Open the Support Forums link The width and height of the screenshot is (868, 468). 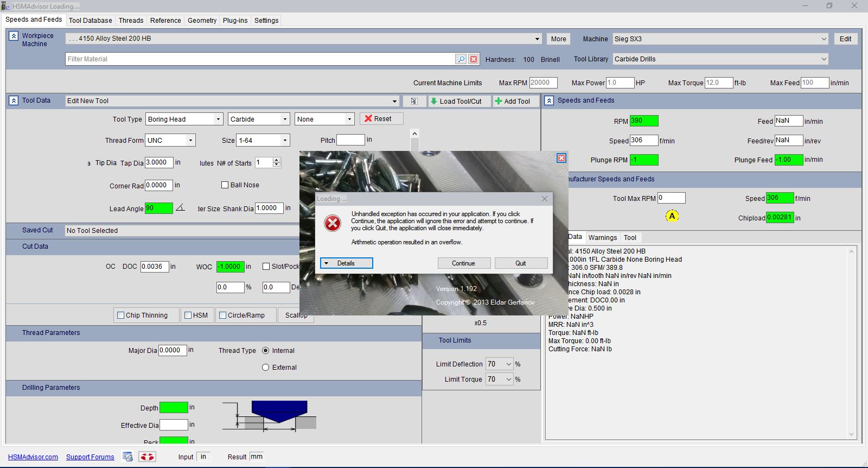pos(90,457)
